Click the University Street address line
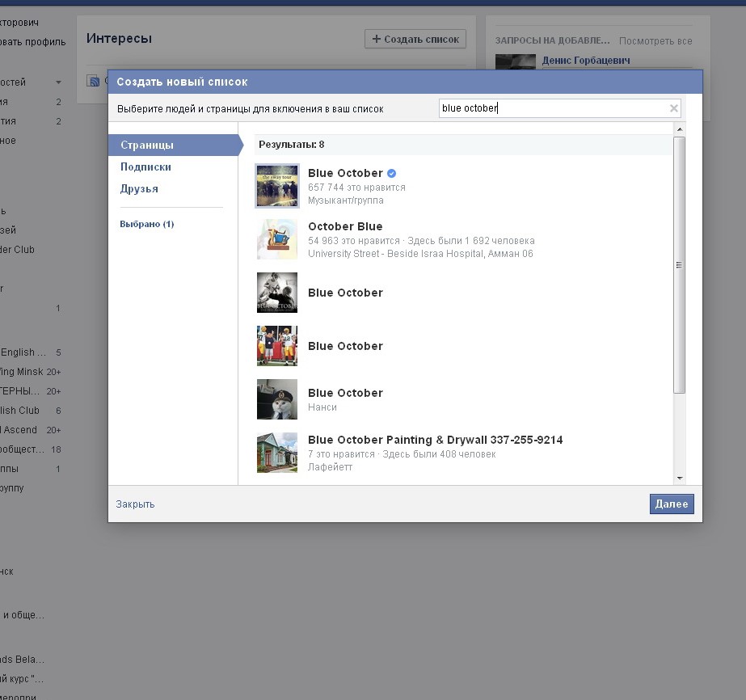The height and width of the screenshot is (700, 746). (420, 254)
